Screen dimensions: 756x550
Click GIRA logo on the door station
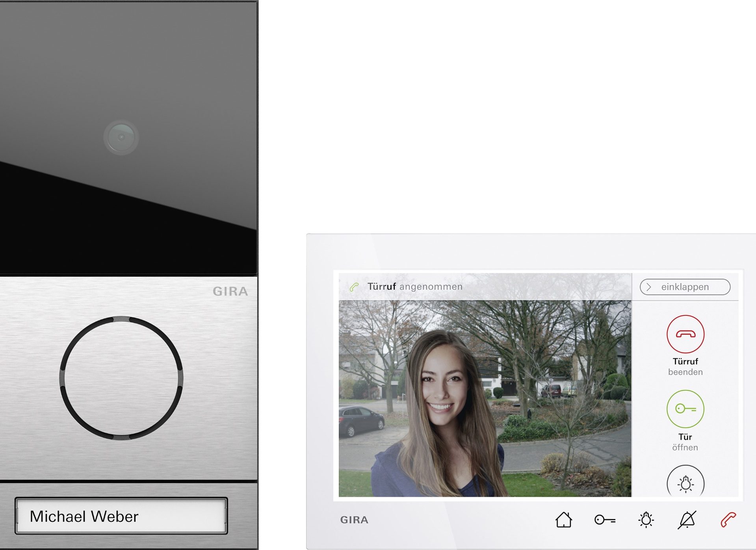tap(230, 291)
